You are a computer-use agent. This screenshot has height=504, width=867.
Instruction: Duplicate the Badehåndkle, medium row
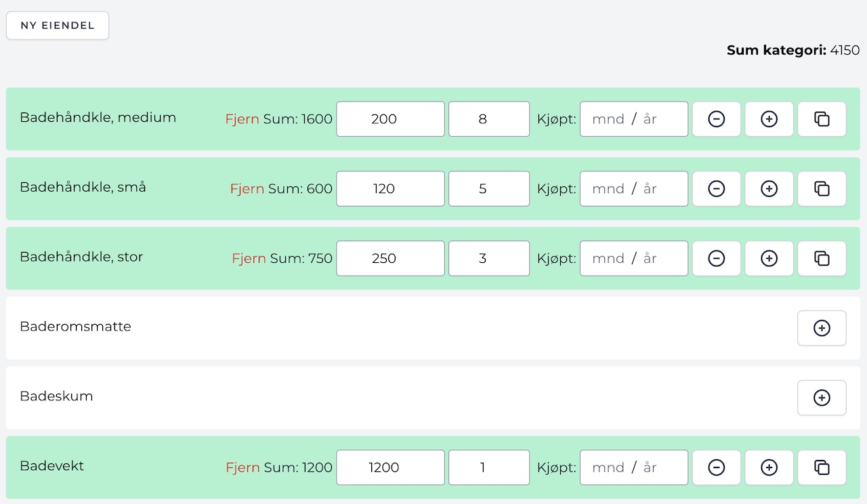(x=822, y=119)
